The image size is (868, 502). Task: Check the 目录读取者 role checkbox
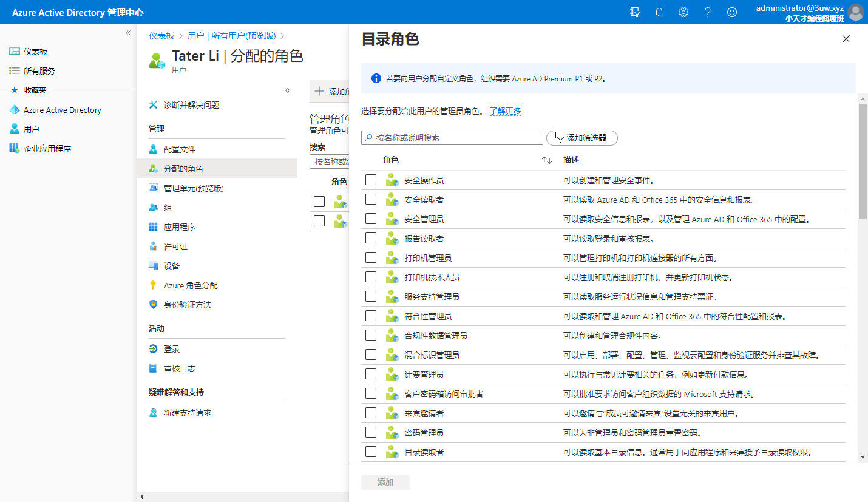click(x=371, y=452)
